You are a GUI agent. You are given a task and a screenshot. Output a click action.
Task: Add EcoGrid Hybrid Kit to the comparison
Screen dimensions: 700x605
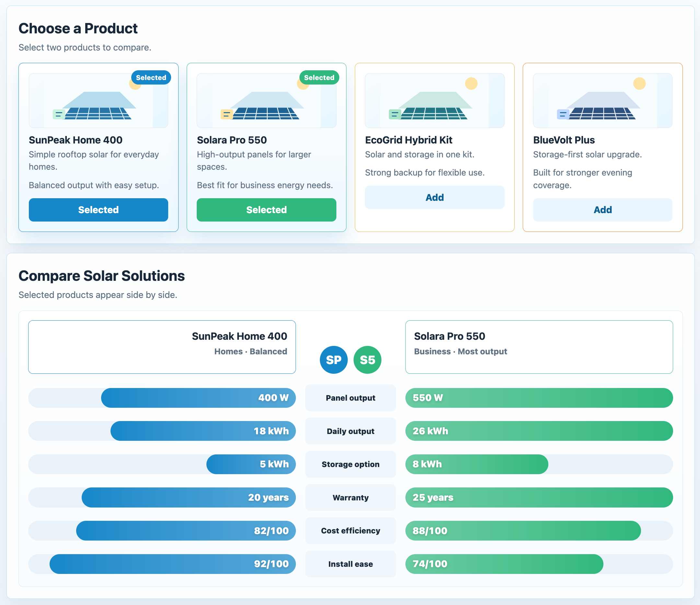435,197
